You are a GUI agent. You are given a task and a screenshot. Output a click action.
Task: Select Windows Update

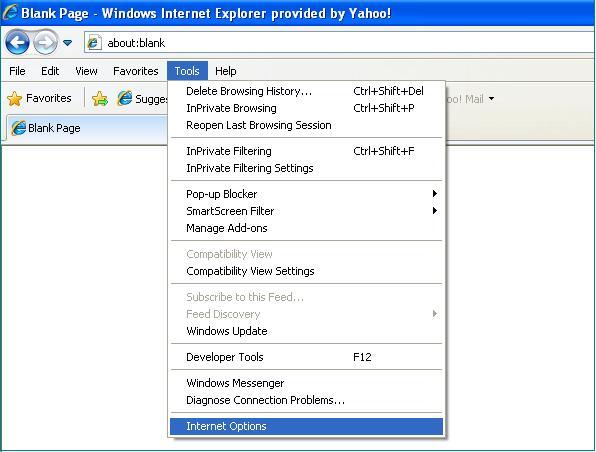pyautogui.click(x=306, y=331)
